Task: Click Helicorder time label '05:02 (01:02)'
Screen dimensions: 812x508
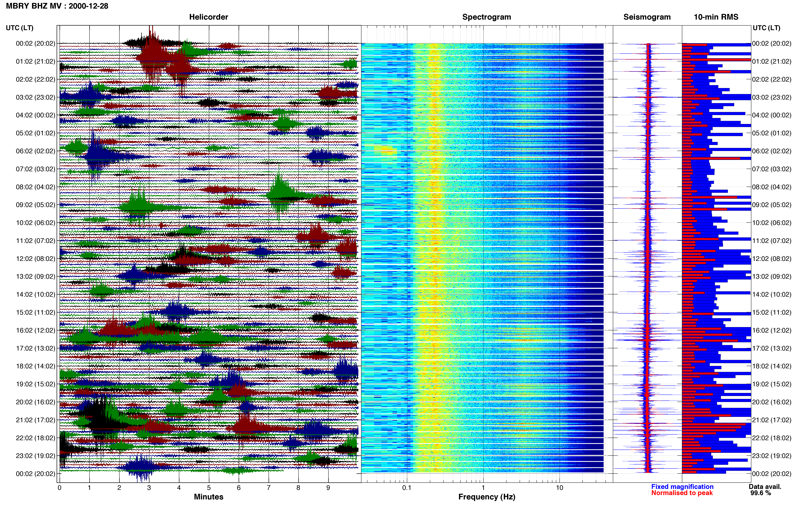Action: tap(36, 133)
